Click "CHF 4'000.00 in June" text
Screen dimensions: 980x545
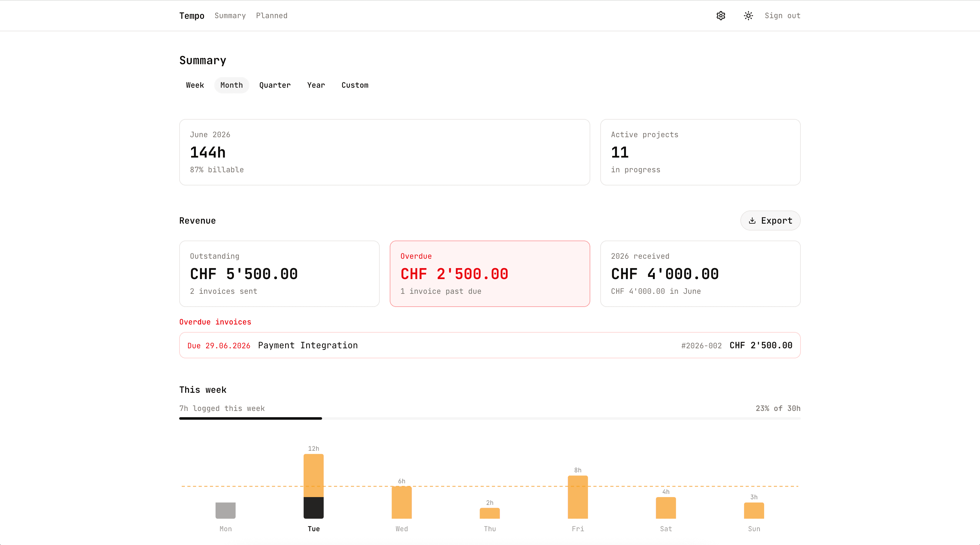(x=656, y=291)
